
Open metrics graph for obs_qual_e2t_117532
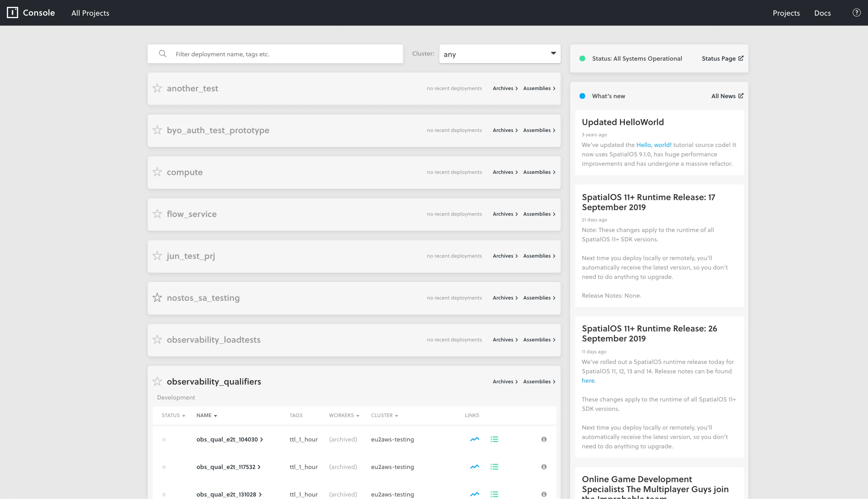pos(475,467)
